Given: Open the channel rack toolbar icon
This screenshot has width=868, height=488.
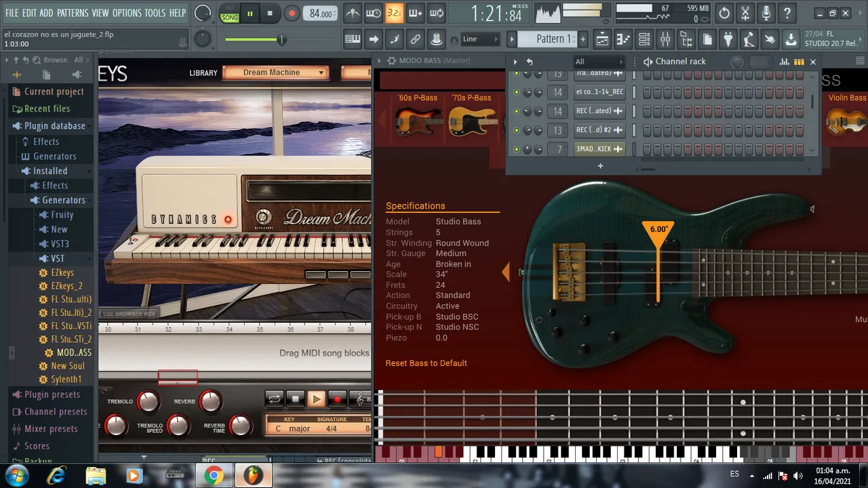Looking at the screenshot, I should click(x=644, y=39).
